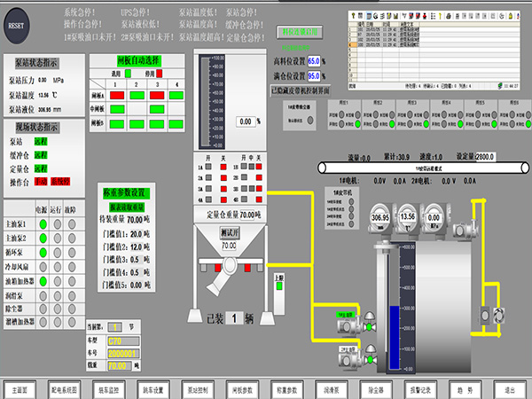The height and width of the screenshot is (399, 532).
Task: Toggle 闸板A column 1 red indicator
Action: point(117,96)
